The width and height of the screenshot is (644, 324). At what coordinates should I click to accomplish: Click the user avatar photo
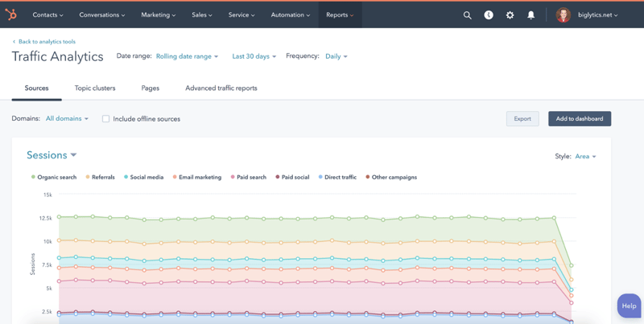pyautogui.click(x=563, y=15)
